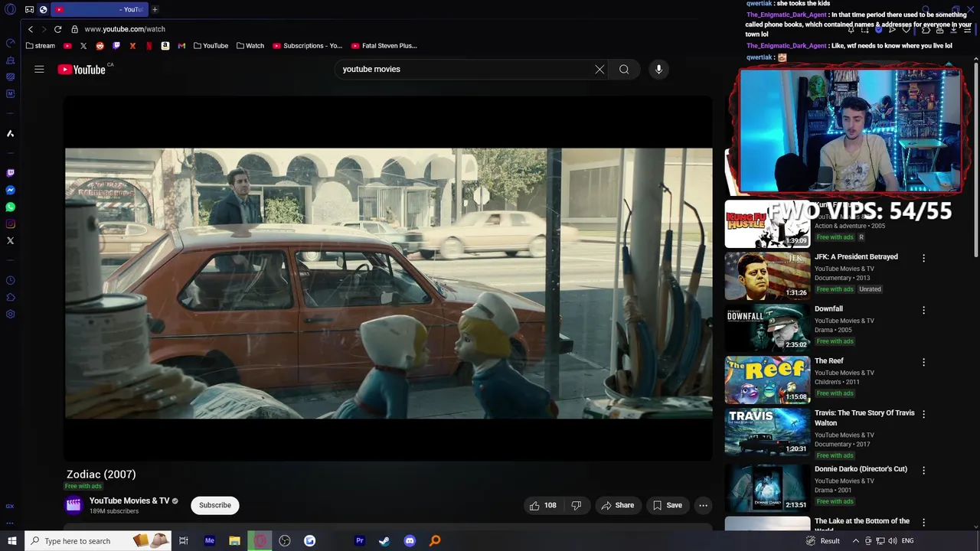The image size is (980, 551).
Task: Click the JFK documentary thumbnail
Action: pyautogui.click(x=767, y=275)
